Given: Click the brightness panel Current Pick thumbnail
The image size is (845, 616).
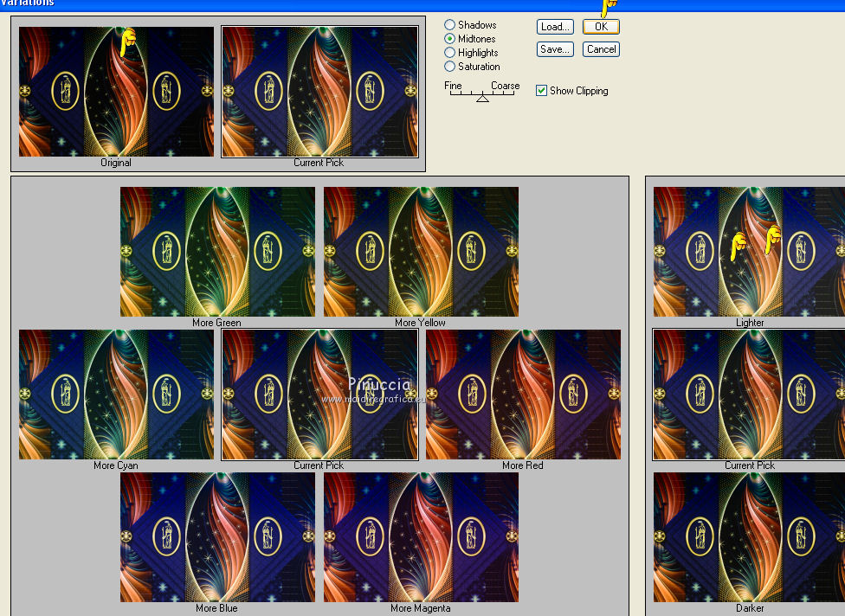Looking at the screenshot, I should point(749,395).
